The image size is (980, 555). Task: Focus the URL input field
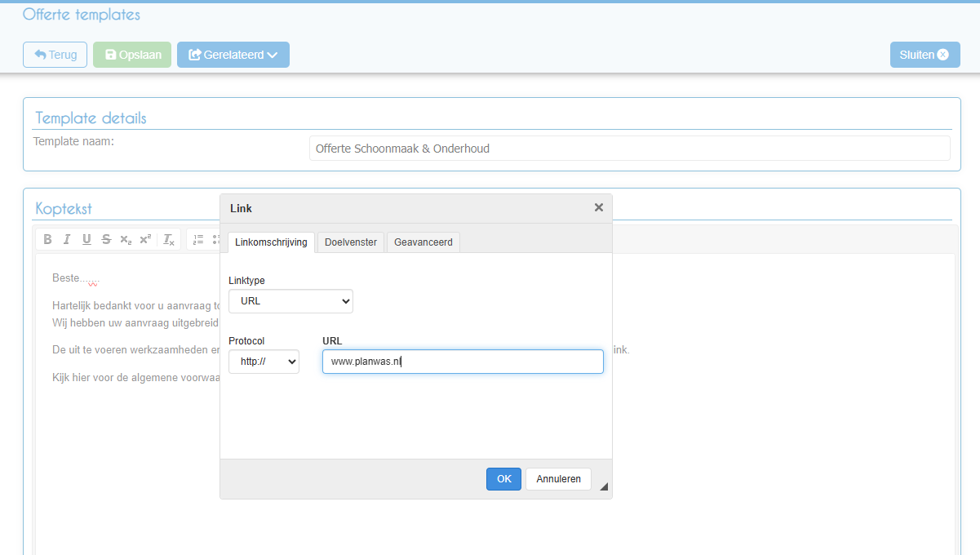pyautogui.click(x=463, y=362)
